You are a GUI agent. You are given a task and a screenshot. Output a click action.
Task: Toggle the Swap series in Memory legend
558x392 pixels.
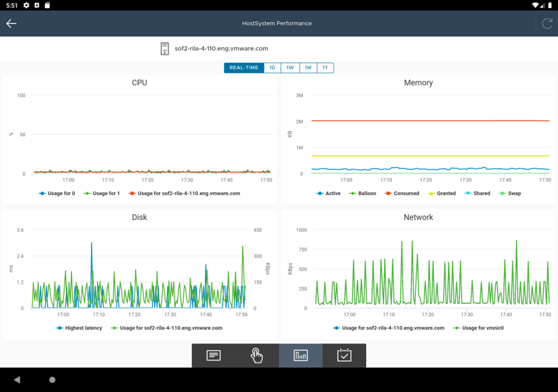tap(510, 193)
